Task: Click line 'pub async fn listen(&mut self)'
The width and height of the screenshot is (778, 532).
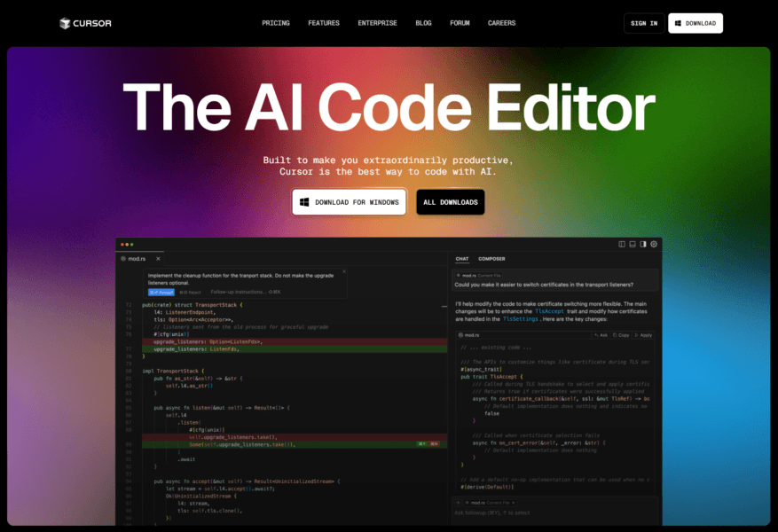Action: click(x=222, y=408)
